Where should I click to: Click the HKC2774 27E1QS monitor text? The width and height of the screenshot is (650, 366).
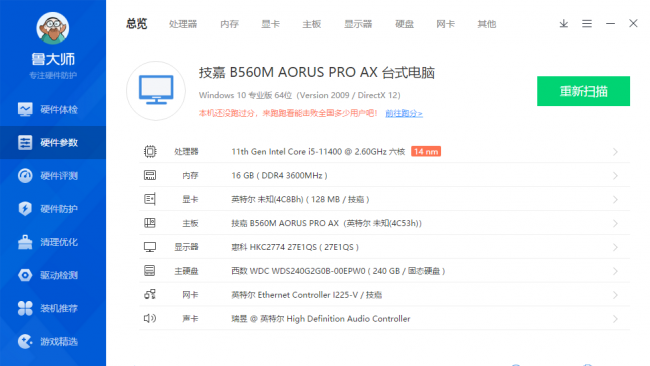coord(295,247)
